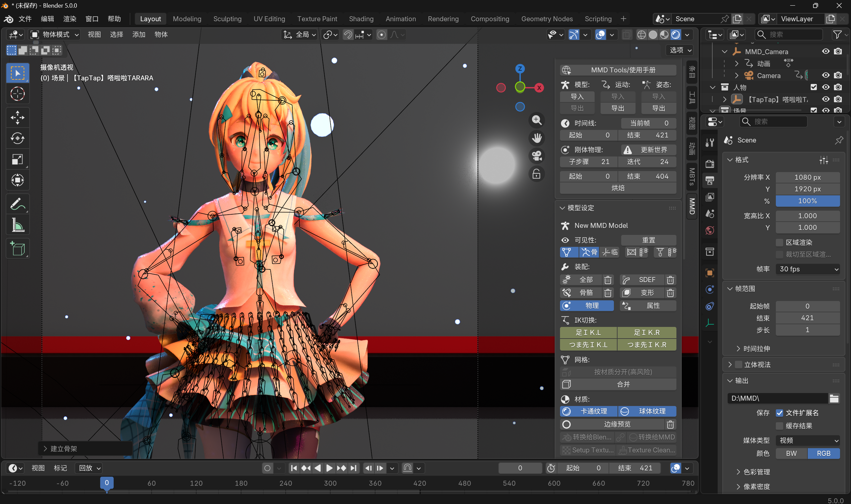This screenshot has height=504, width=851.
Task: Select the Rotate tool
Action: point(17,139)
